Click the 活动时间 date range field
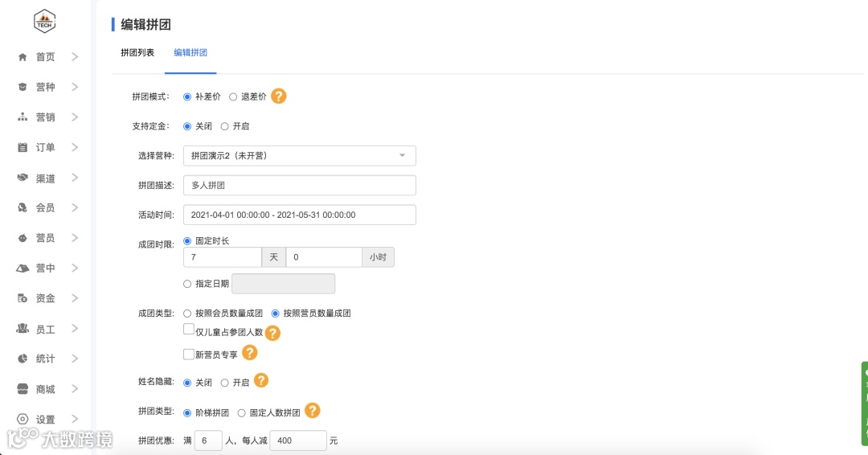 [x=300, y=215]
